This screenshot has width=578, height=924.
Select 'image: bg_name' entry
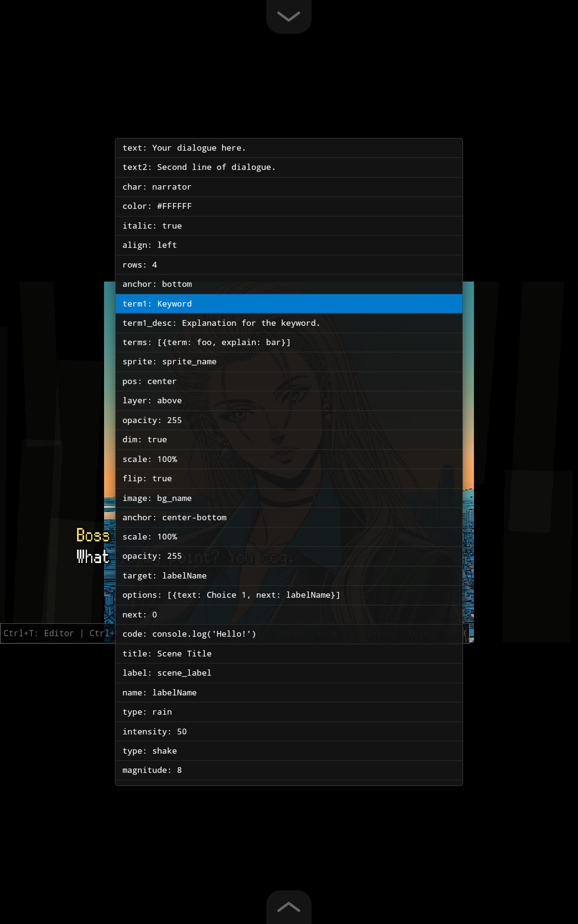coord(289,498)
